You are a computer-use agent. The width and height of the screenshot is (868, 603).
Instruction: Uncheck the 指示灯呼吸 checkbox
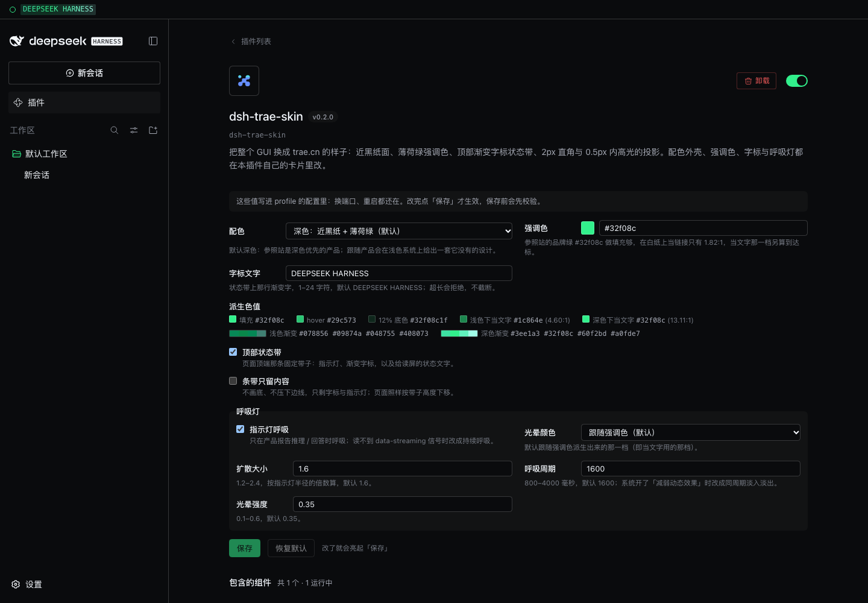point(241,429)
